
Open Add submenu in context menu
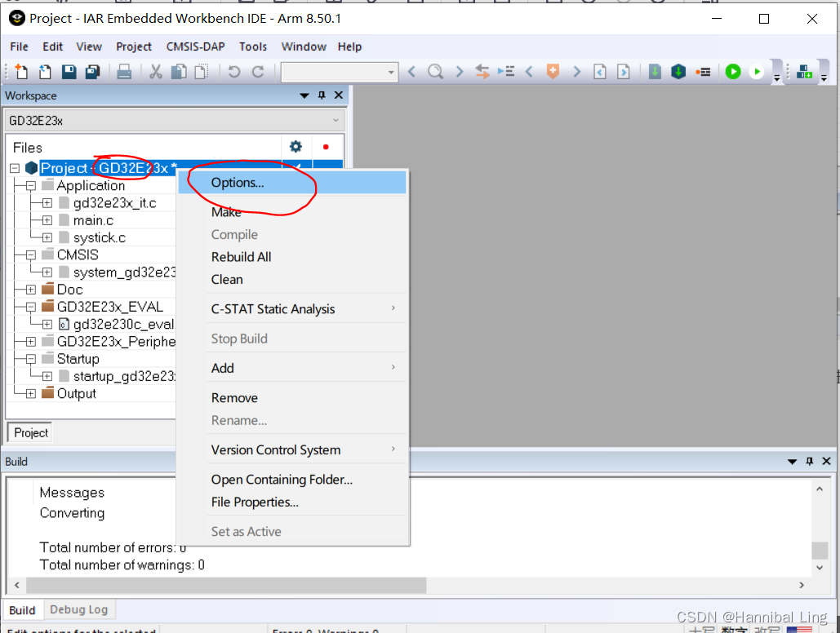[292, 368]
